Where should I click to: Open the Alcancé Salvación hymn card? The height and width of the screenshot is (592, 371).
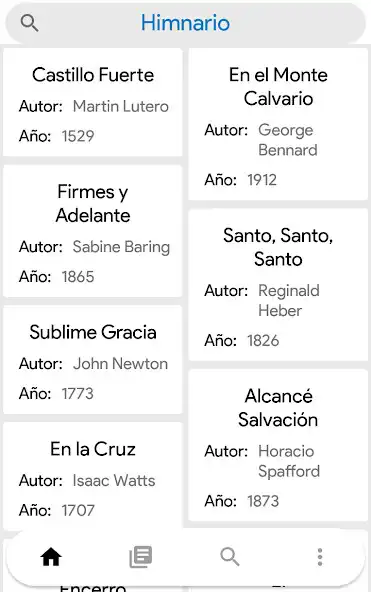[x=278, y=446]
